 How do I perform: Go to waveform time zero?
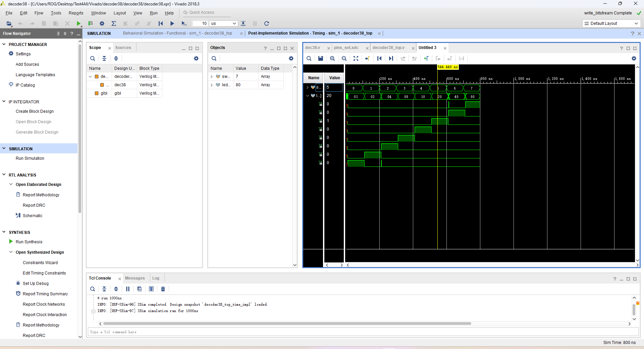click(379, 58)
